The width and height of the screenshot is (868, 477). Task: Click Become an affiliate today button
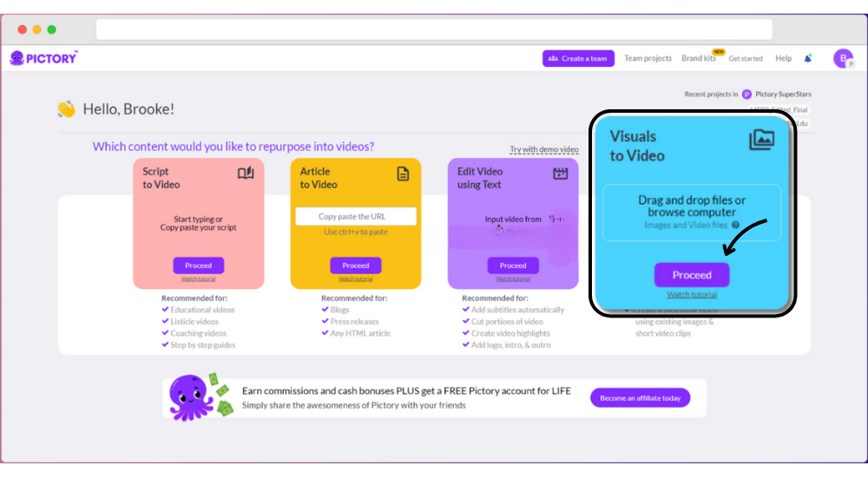pos(640,398)
